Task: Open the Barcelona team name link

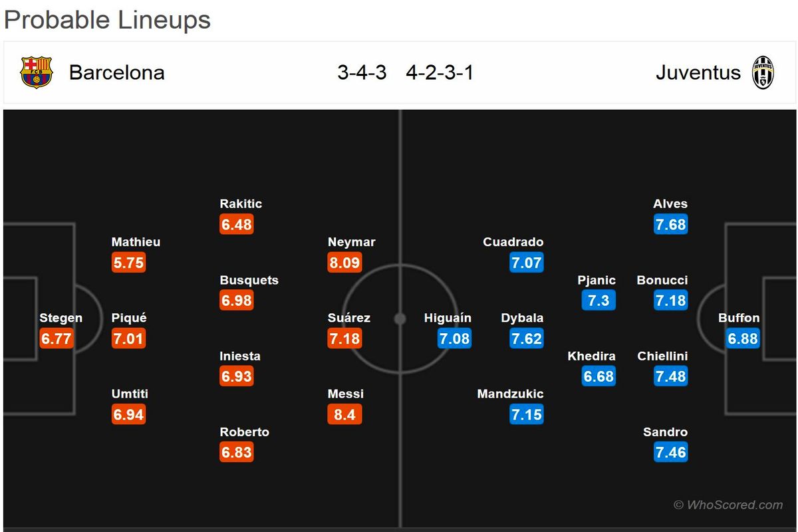Action: pyautogui.click(x=116, y=72)
